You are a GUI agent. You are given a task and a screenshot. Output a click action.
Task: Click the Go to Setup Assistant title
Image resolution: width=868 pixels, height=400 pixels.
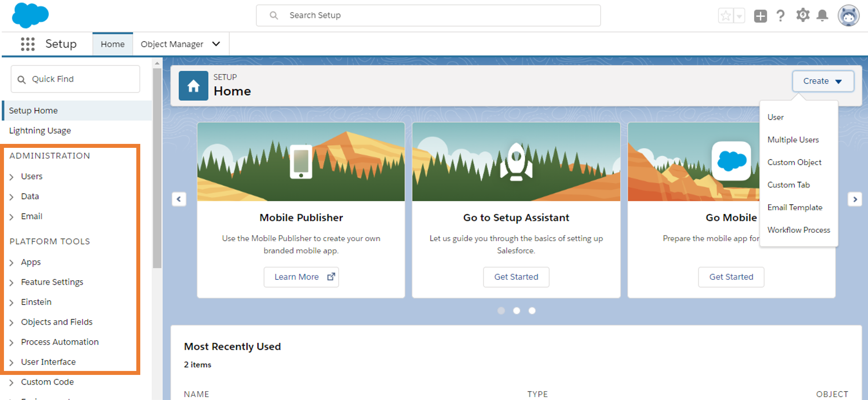pos(516,217)
